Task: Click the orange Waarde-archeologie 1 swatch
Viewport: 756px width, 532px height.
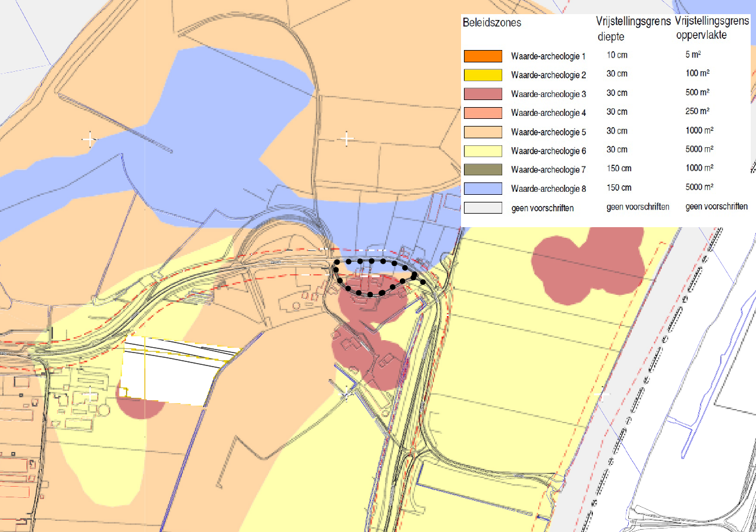Action: click(483, 56)
